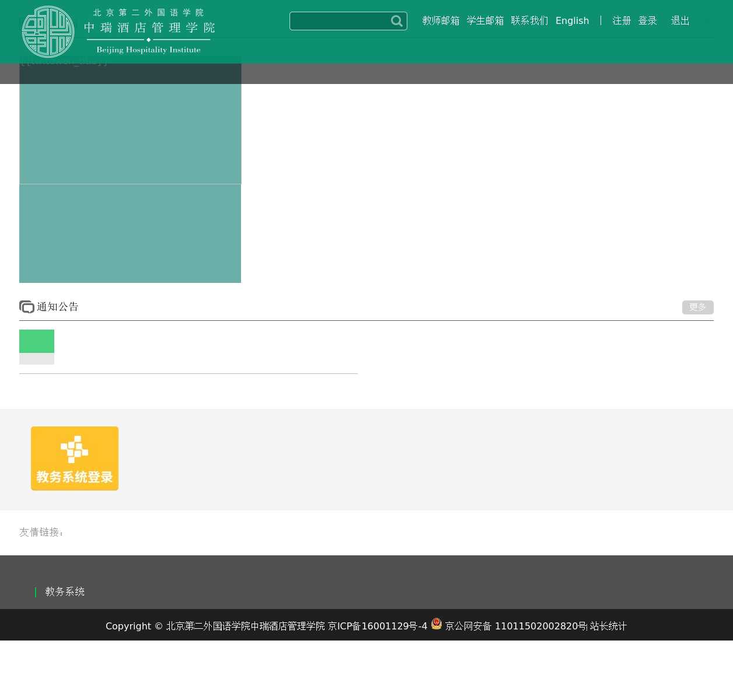The width and height of the screenshot is (733, 700).
Task: Click the 更多 button in 通知公告
Action: pos(698,307)
